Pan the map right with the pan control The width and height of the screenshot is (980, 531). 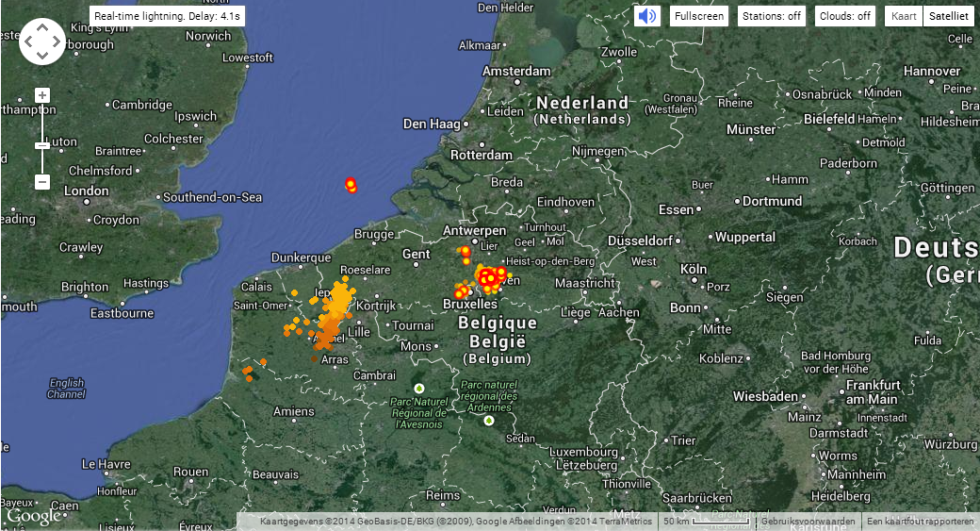click(57, 41)
